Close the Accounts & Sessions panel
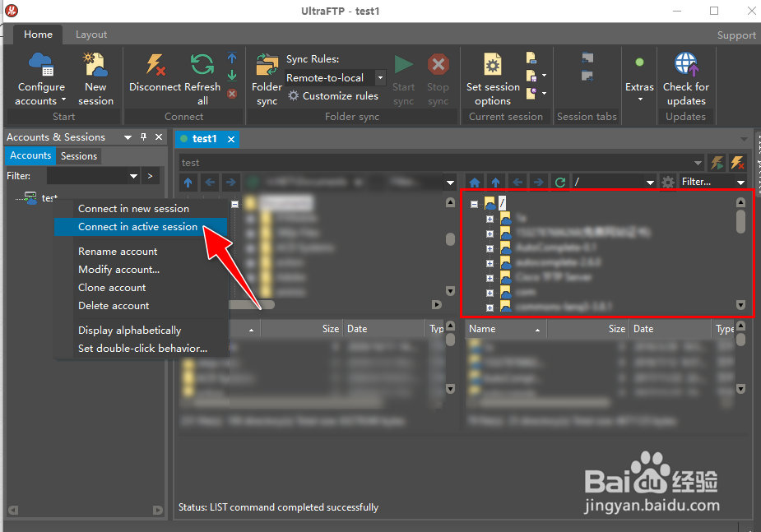Viewport: 761px width, 532px height. (x=159, y=137)
